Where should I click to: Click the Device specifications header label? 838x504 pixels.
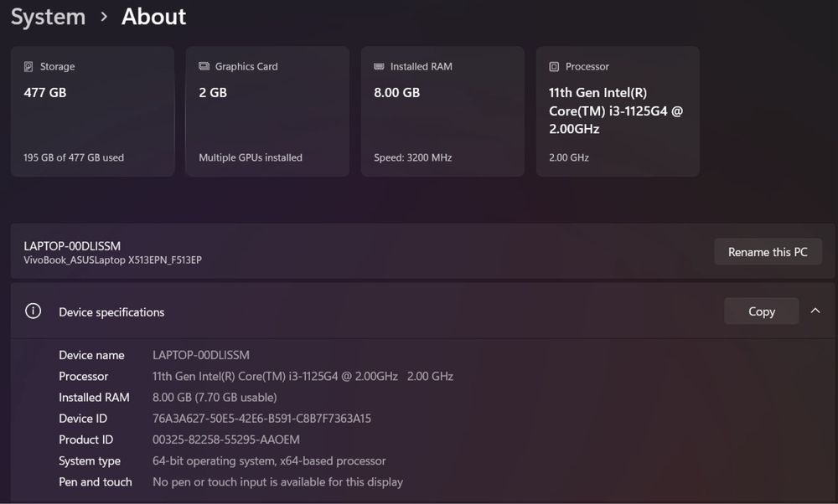coord(111,312)
